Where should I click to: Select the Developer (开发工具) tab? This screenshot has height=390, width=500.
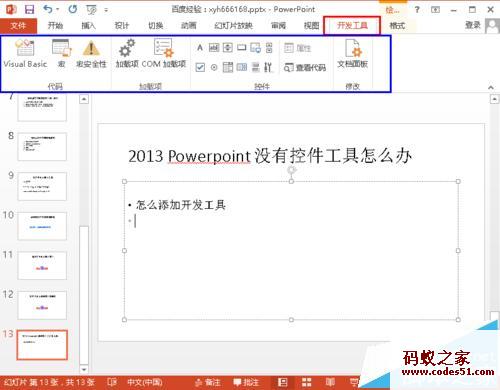point(352,26)
